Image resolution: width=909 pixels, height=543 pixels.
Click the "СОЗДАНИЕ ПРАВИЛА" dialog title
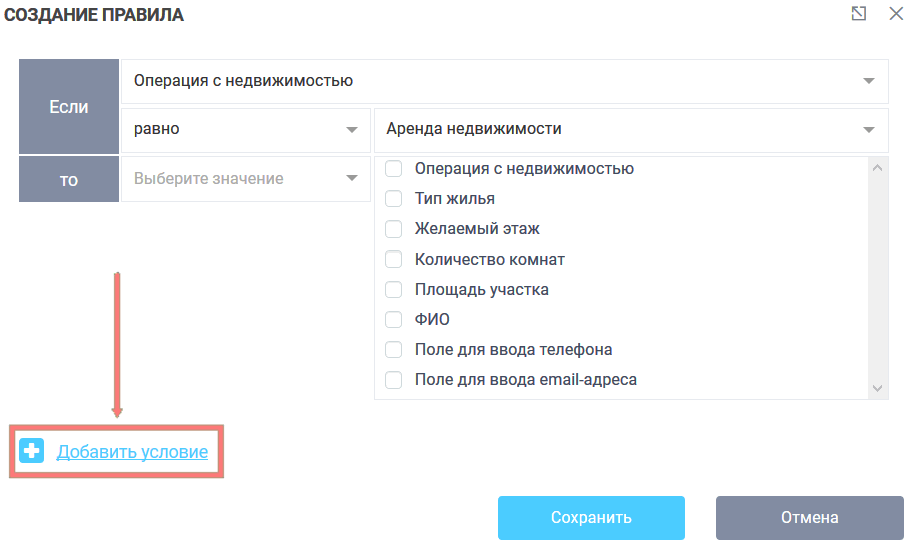click(94, 14)
